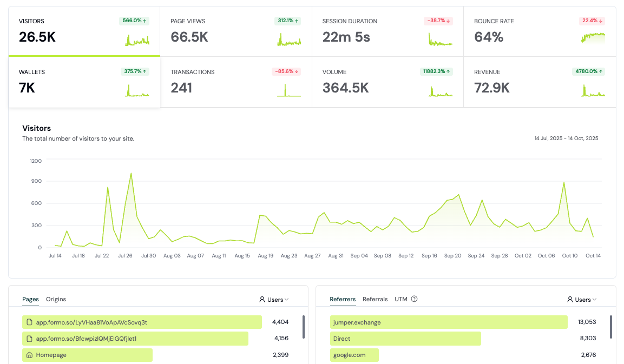Image resolution: width=624 pixels, height=364 pixels.
Task: Click the document icon beside app.formo.so/LyVHaa81VoApAVcSovq3t
Action: [29, 322]
